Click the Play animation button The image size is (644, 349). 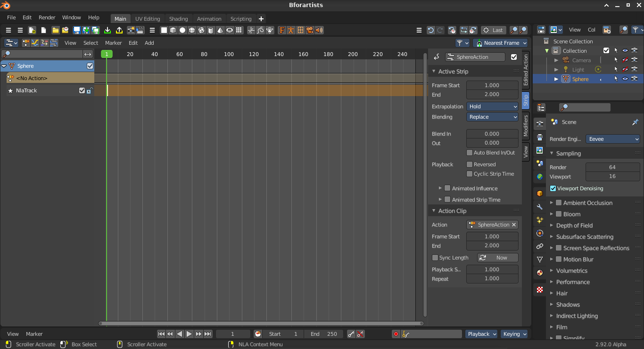point(189,334)
